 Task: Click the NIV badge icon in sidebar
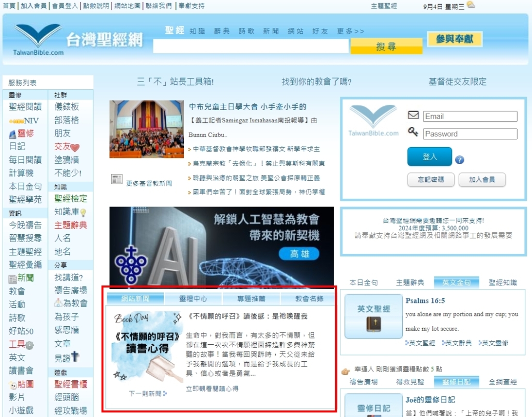pyautogui.click(x=16, y=121)
